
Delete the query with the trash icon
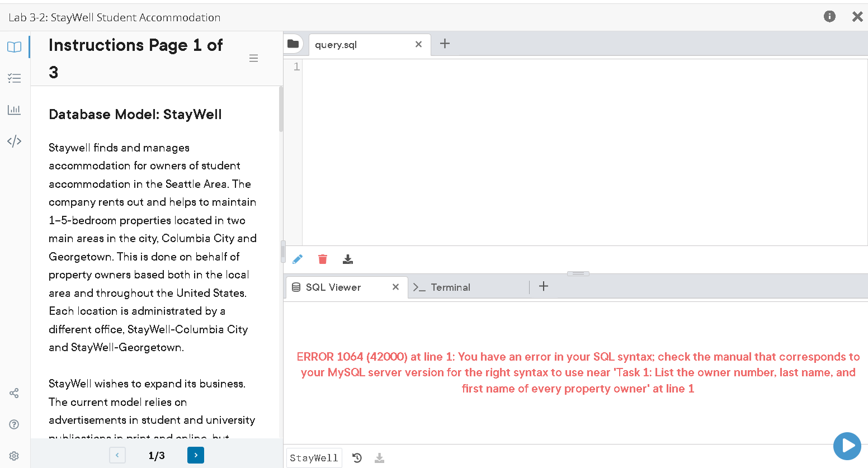coord(322,259)
